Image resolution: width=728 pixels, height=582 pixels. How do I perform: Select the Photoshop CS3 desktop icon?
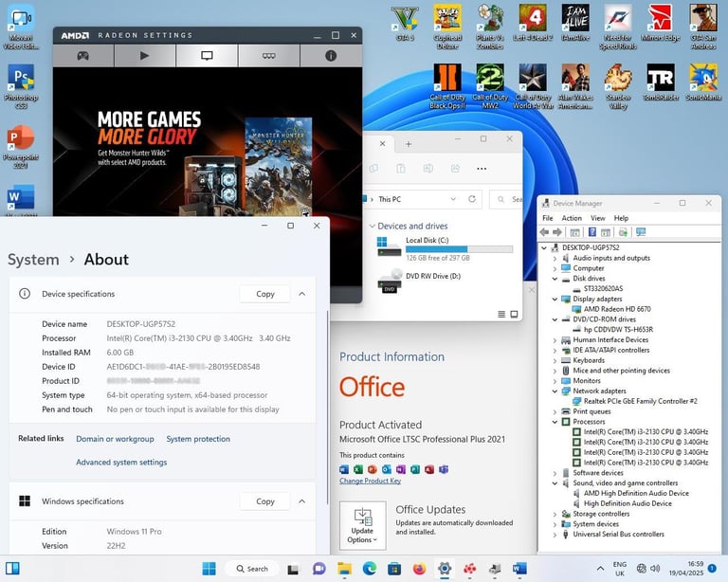(21, 86)
